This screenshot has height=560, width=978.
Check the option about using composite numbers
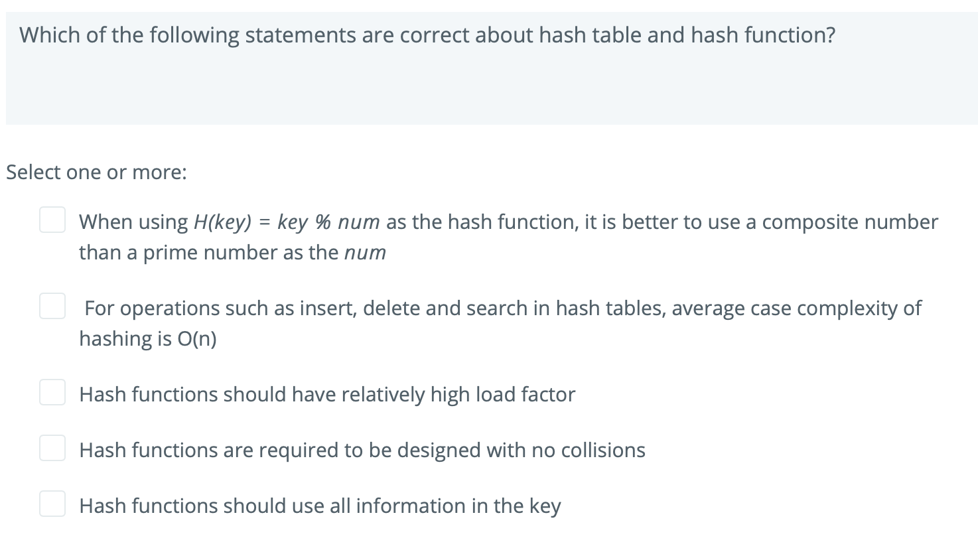[52, 220]
